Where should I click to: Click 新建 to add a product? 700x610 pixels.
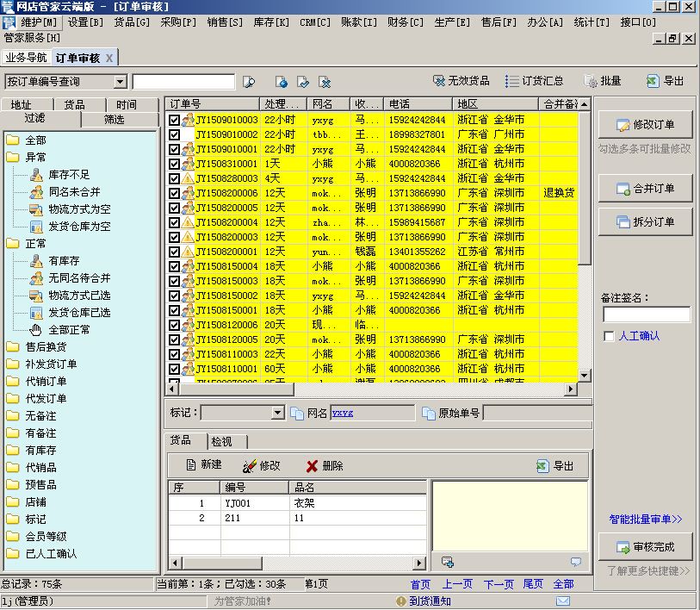[x=203, y=465]
